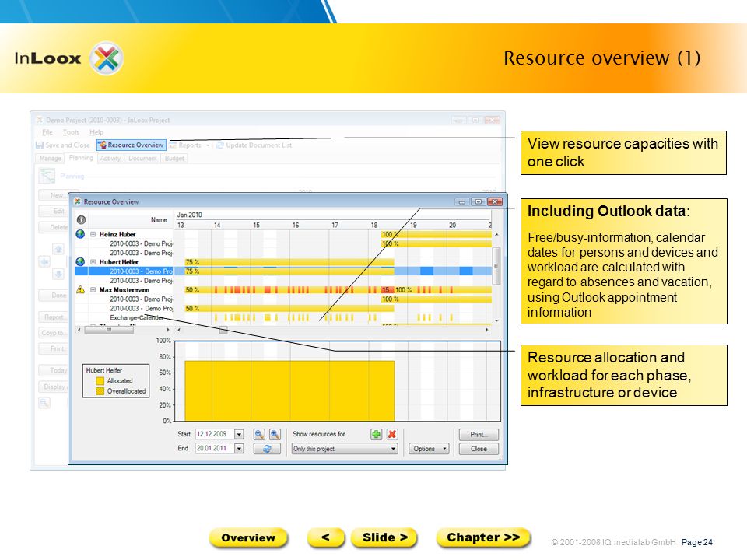Click the Slide > navigation button
The width and height of the screenshot is (747, 560).
click(x=384, y=538)
